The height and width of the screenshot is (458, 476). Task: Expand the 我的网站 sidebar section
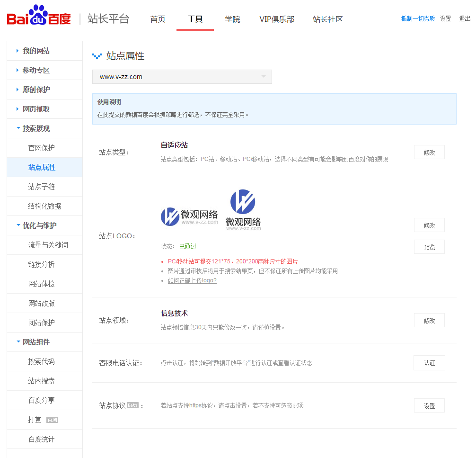click(44, 51)
